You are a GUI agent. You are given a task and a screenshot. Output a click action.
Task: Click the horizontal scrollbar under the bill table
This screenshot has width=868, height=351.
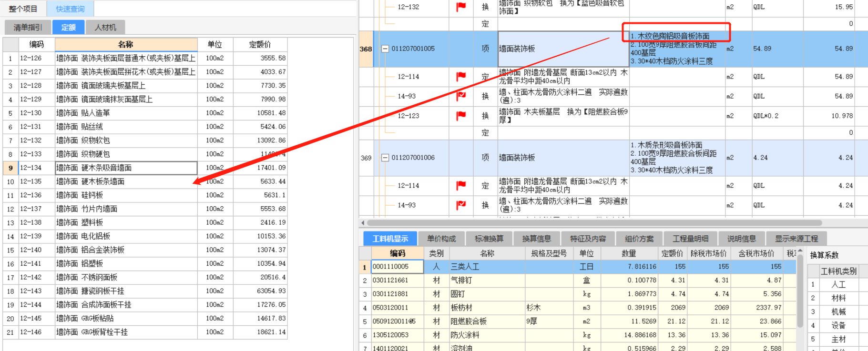[593, 222]
